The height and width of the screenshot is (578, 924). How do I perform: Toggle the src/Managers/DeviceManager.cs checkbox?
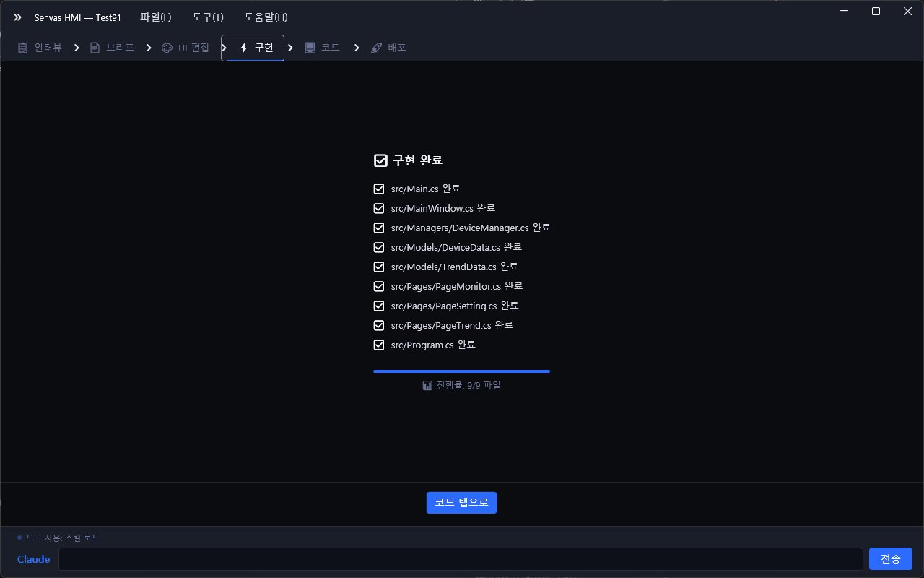pyautogui.click(x=379, y=228)
